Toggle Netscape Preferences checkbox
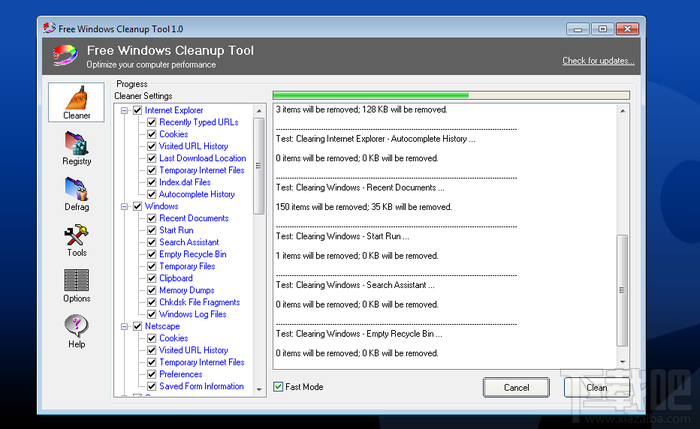Screen dimensions: 700x429 coord(152,375)
